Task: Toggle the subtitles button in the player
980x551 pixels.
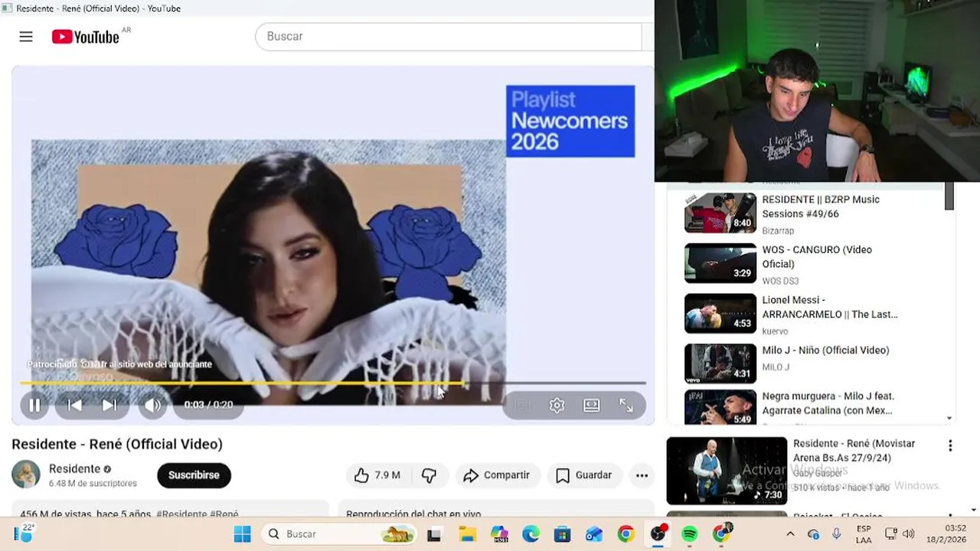Action: [x=522, y=406]
